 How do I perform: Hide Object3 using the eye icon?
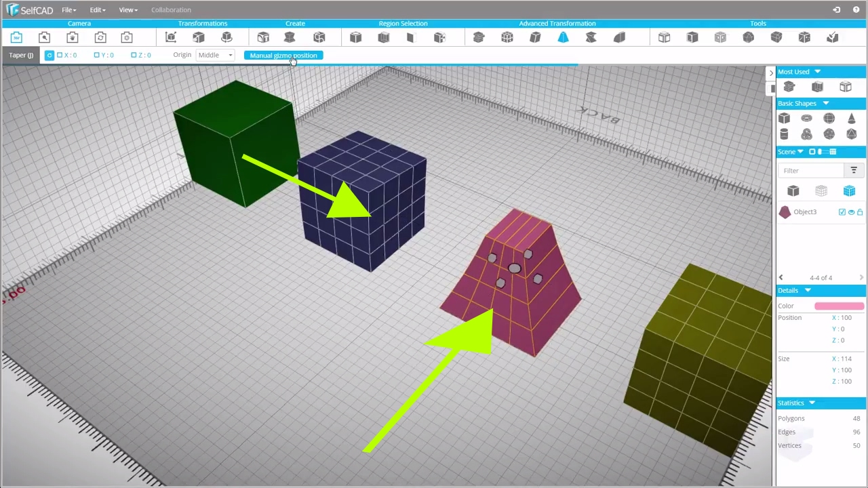pyautogui.click(x=851, y=212)
